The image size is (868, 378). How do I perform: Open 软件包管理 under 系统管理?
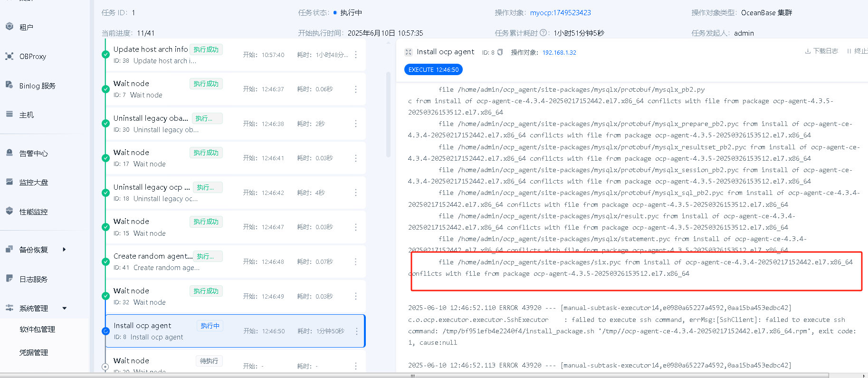[38, 329]
